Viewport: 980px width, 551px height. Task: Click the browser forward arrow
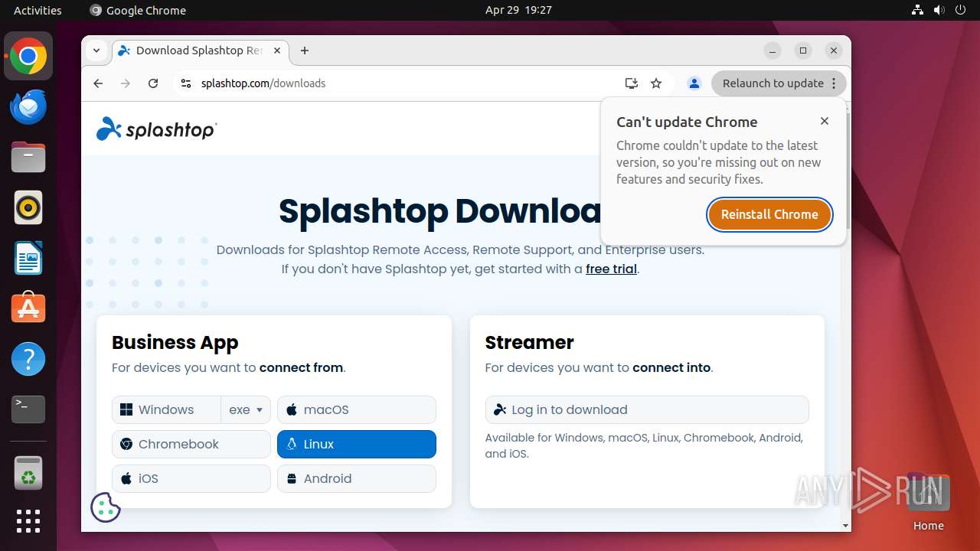coord(126,83)
